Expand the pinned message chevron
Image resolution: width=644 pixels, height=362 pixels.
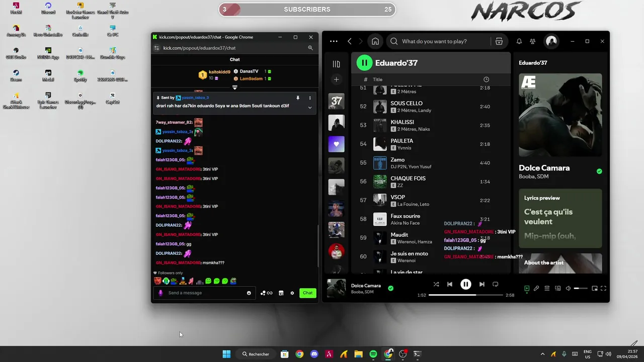(x=310, y=107)
